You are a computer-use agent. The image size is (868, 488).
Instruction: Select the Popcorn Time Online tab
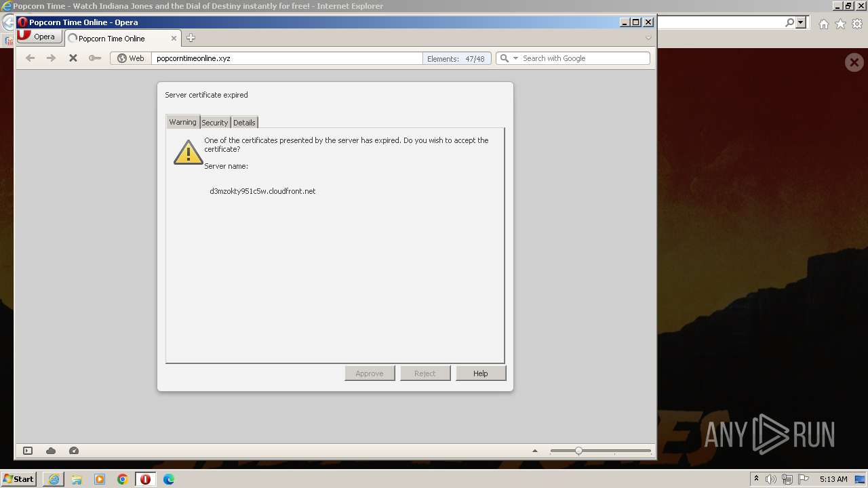(x=122, y=39)
